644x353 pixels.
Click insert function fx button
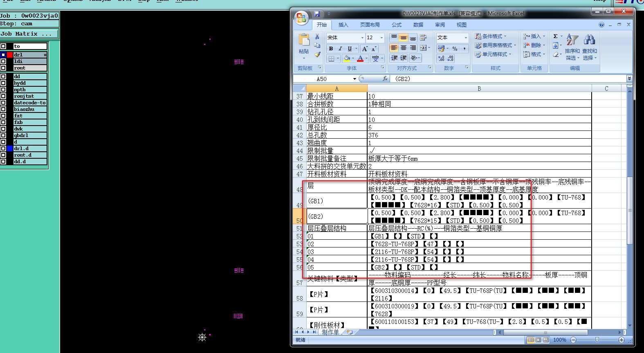(x=385, y=79)
